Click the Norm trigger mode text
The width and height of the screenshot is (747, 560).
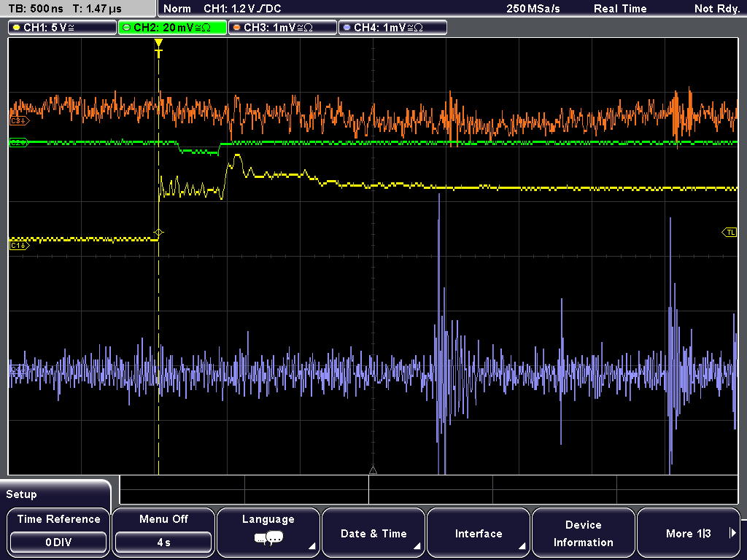point(177,9)
